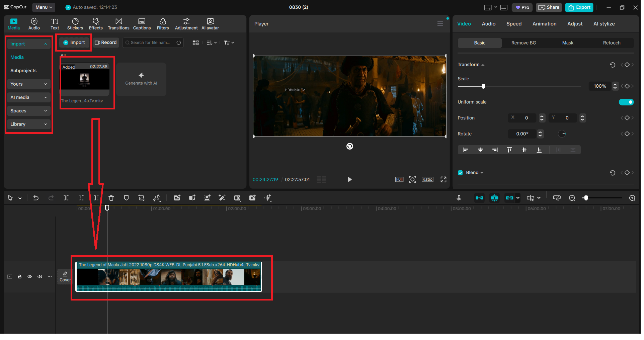The height and width of the screenshot is (340, 644).
Task: Open the Menu dropdown
Action: 44,7
